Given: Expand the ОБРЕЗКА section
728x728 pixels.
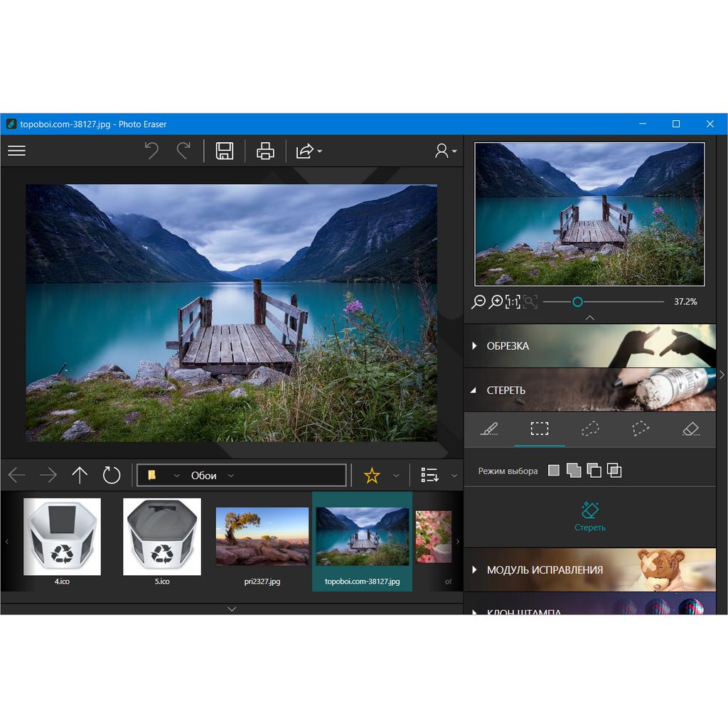Looking at the screenshot, I should pyautogui.click(x=589, y=346).
